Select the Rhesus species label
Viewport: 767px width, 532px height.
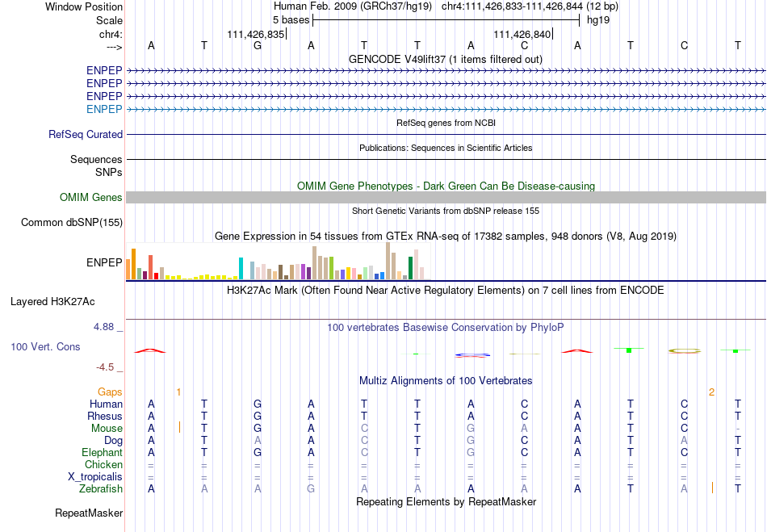(x=105, y=416)
